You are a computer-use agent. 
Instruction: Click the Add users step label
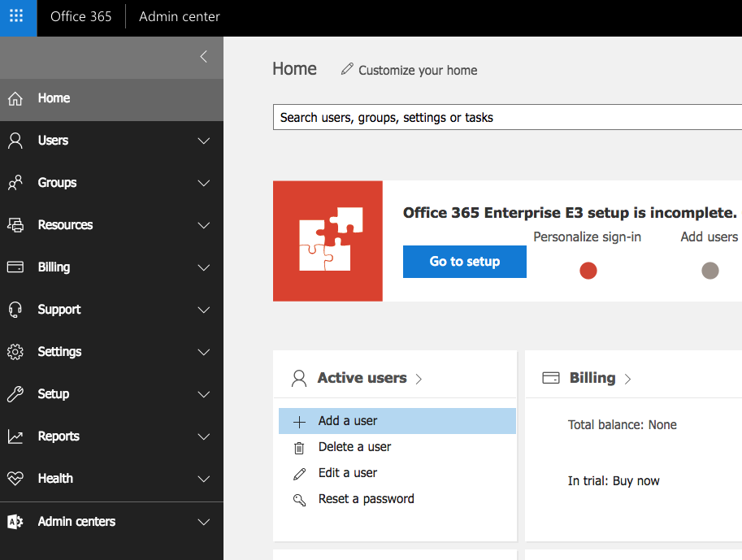tap(709, 237)
